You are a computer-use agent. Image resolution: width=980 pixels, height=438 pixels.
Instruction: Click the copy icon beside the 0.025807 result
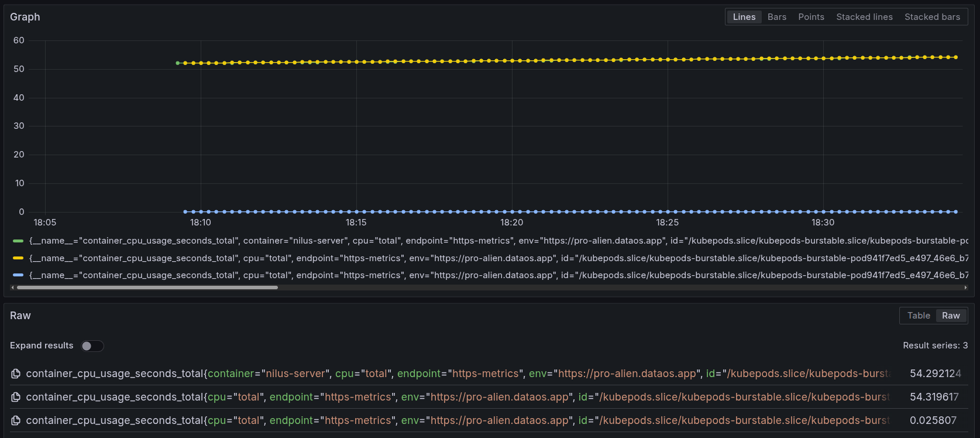(16, 420)
